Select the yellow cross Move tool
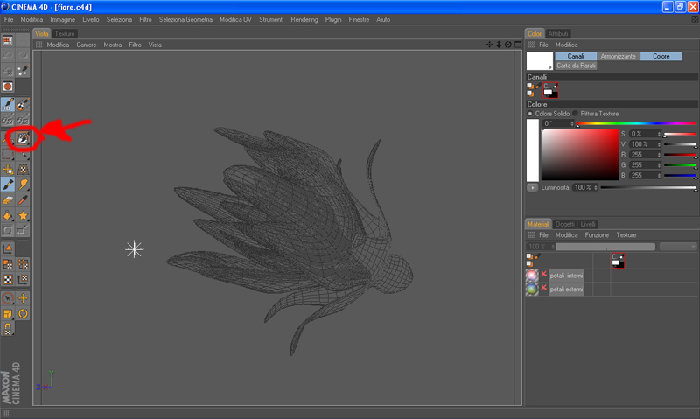 [8, 169]
